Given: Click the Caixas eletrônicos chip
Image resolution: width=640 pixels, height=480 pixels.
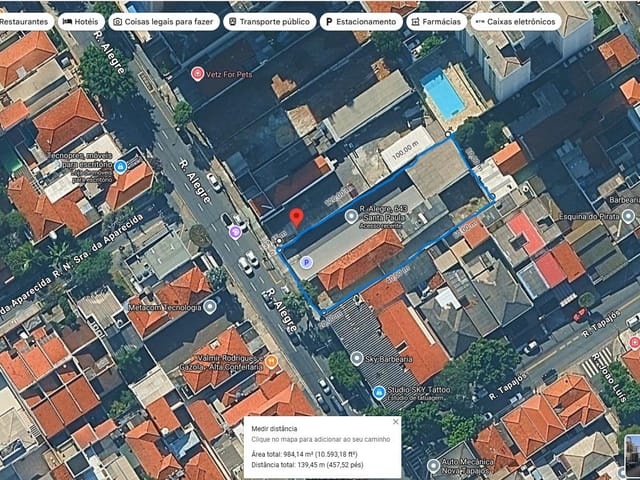Looking at the screenshot, I should [516, 22].
